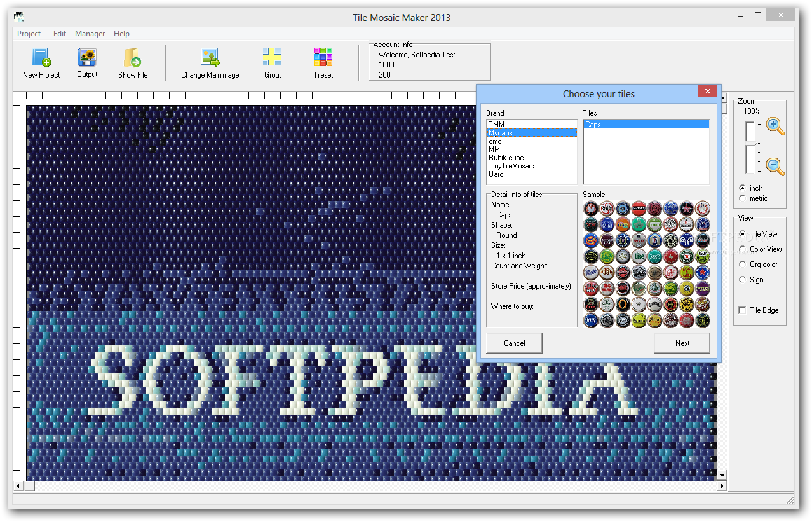The image size is (812, 522).
Task: Enable the Tile Edge checkbox
Action: [742, 310]
